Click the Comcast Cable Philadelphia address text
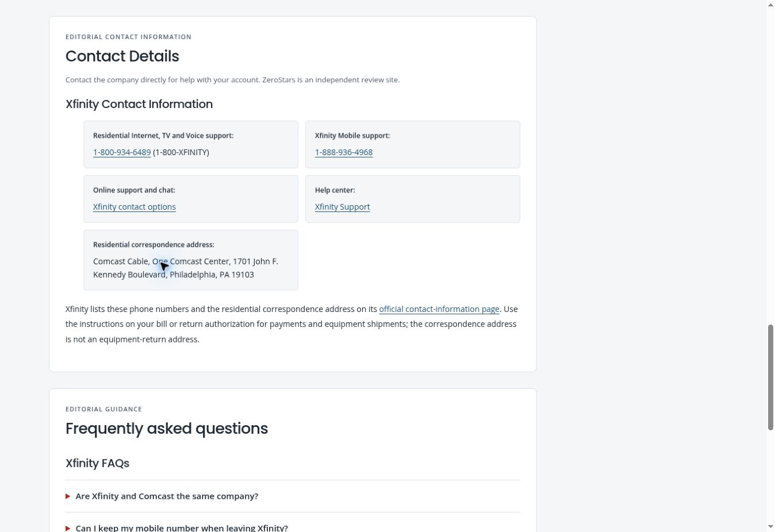This screenshot has height=532, width=775. click(186, 268)
